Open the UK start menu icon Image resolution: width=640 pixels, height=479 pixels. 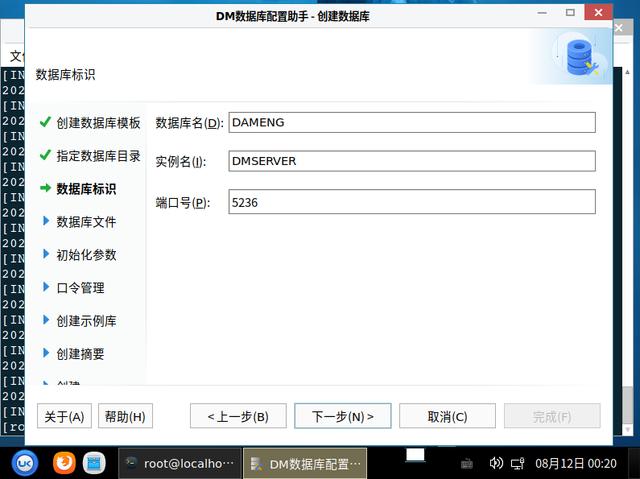click(25, 463)
